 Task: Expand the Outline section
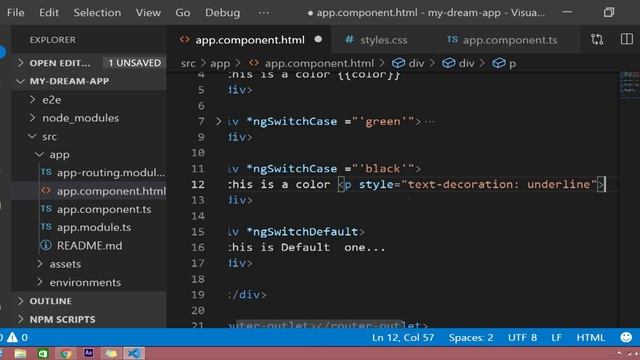point(21,301)
